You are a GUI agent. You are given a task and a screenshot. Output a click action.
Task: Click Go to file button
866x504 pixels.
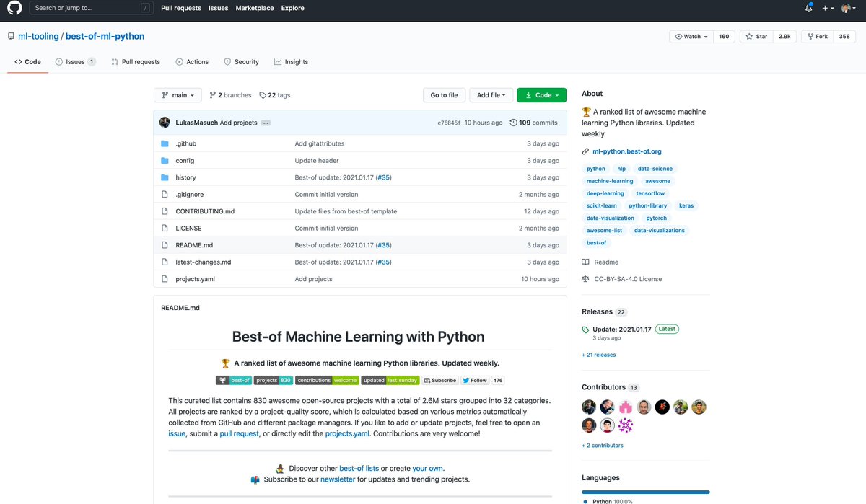tap(444, 95)
